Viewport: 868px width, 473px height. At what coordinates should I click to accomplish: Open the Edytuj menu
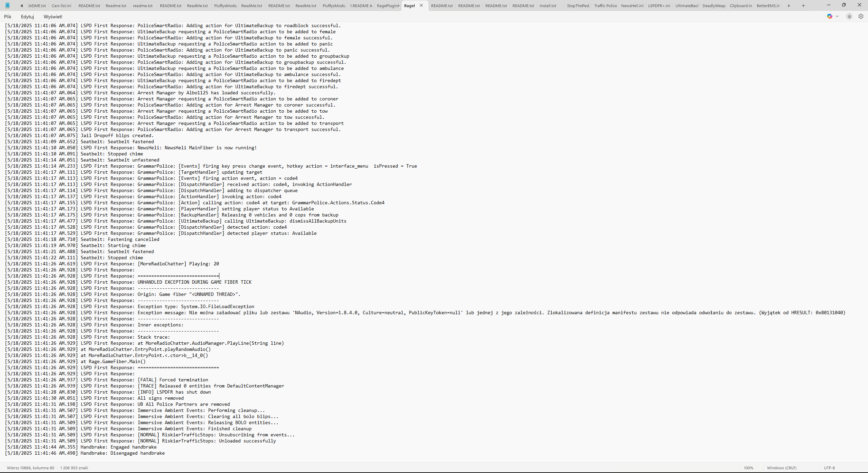pos(27,17)
